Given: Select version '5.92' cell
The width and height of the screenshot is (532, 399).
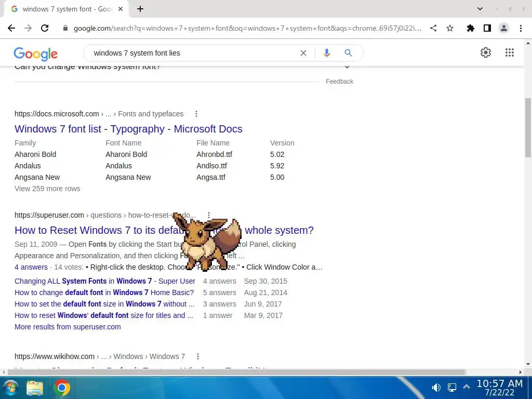Looking at the screenshot, I should click(277, 166).
